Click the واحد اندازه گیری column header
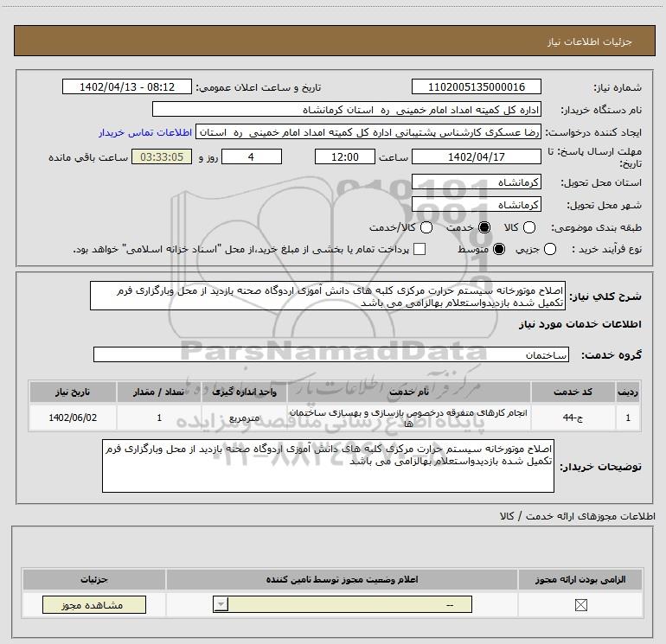666x644 pixels. pyautogui.click(x=244, y=392)
